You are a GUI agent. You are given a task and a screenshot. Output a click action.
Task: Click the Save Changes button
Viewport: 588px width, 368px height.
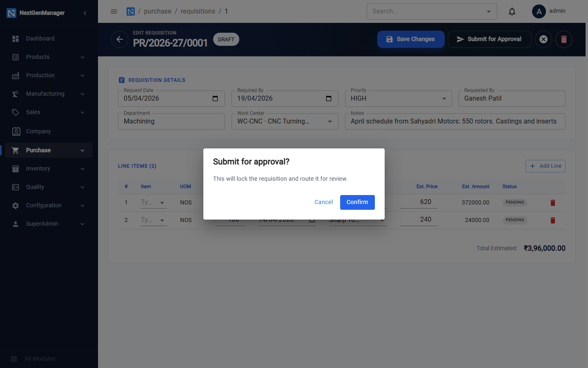click(411, 39)
